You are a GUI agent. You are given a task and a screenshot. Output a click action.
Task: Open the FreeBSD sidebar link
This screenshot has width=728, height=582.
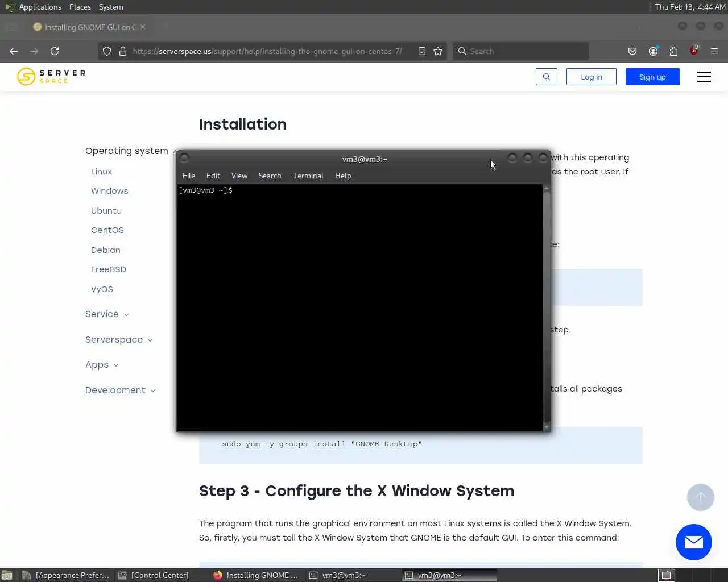tap(109, 269)
